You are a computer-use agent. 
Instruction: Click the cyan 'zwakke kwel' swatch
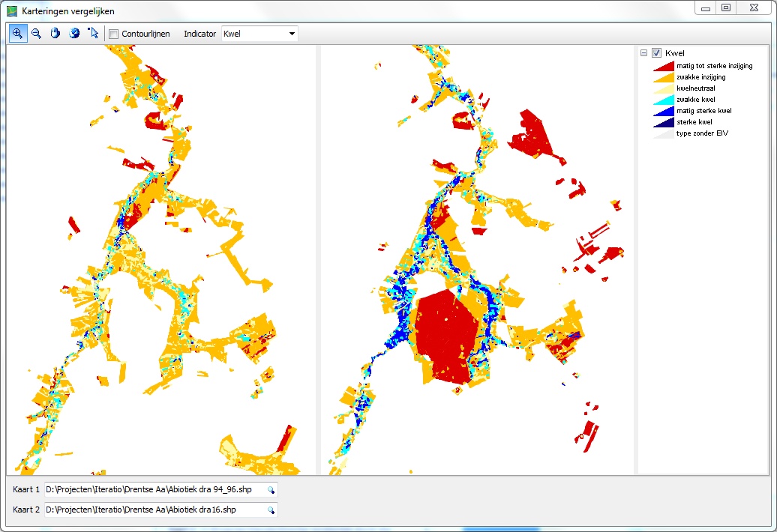coord(664,100)
